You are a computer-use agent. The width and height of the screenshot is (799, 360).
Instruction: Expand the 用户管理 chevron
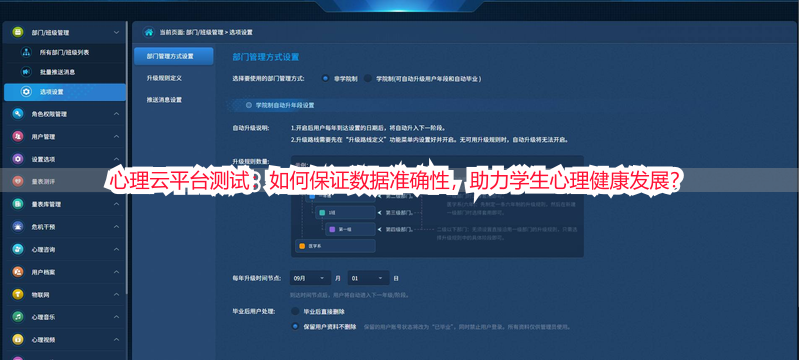[116, 137]
